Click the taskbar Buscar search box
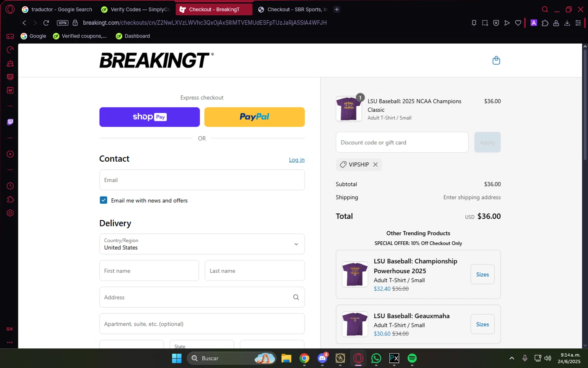This screenshot has width=588, height=368. (x=232, y=358)
